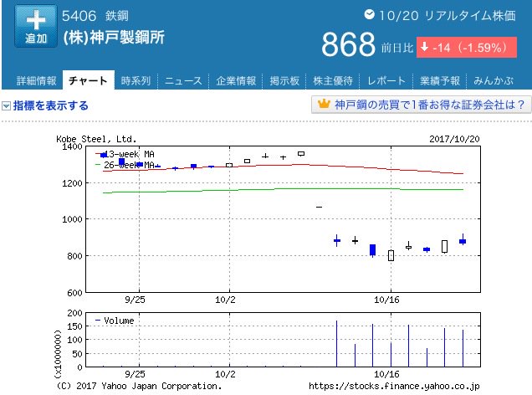Switch to the 時系列 tab
Image resolution: width=532 pixels, height=395 pixels.
pyautogui.click(x=136, y=81)
